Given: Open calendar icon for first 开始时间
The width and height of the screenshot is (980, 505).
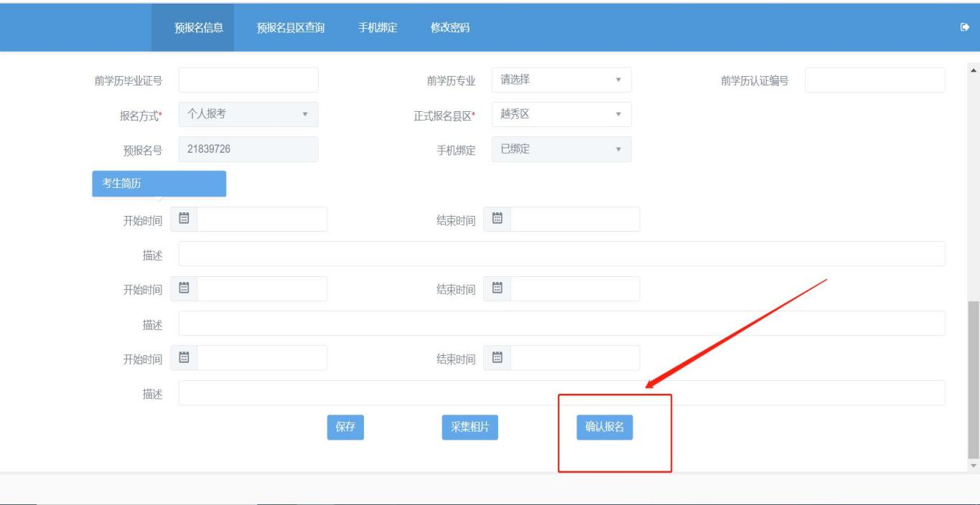Looking at the screenshot, I should point(184,219).
